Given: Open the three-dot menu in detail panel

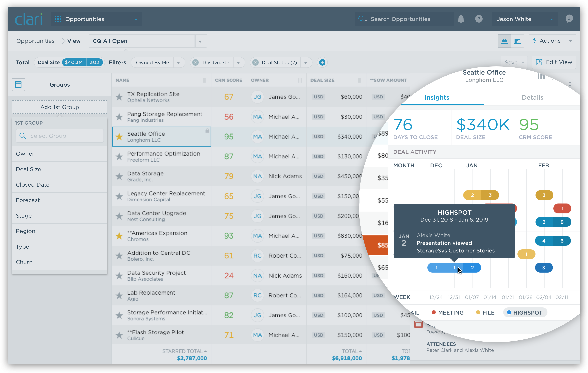Looking at the screenshot, I should click(570, 85).
